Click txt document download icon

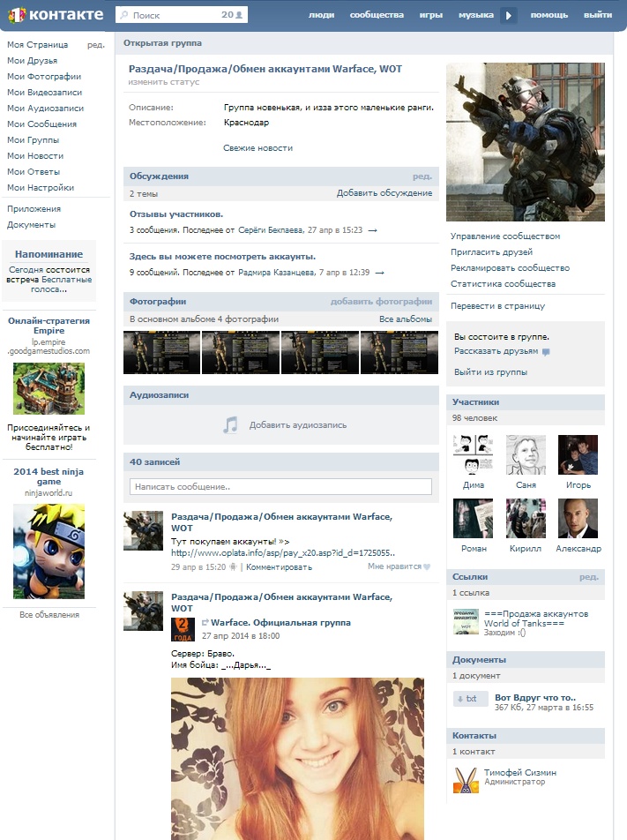(x=471, y=699)
